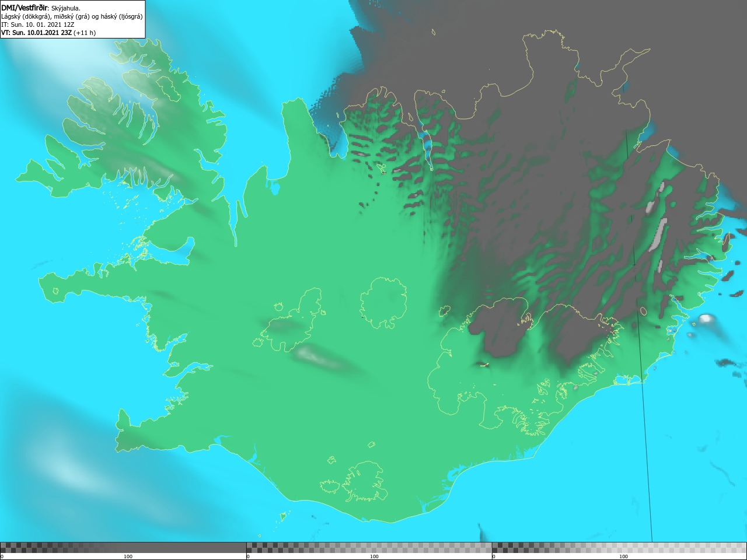Screen dimensions: 747x560
Task: Select the 'Lágský (dökkgrá), miðský (grá)' legend line
Action: click(x=72, y=16)
